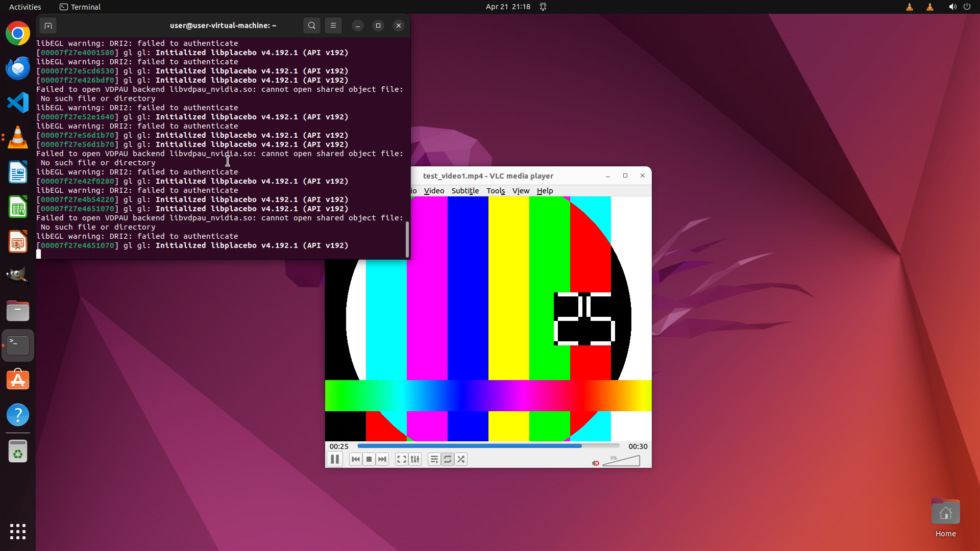Open the terminal hamburger menu

click(x=333, y=26)
